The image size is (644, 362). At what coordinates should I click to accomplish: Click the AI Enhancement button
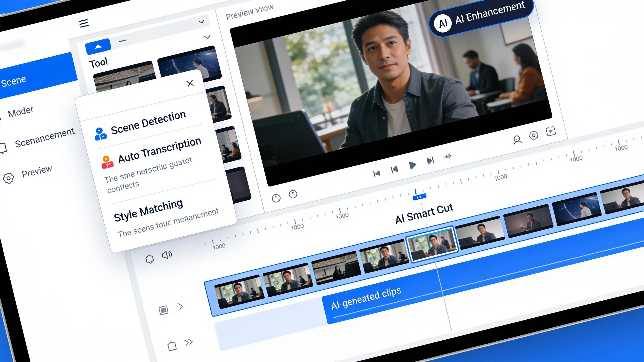point(481,18)
